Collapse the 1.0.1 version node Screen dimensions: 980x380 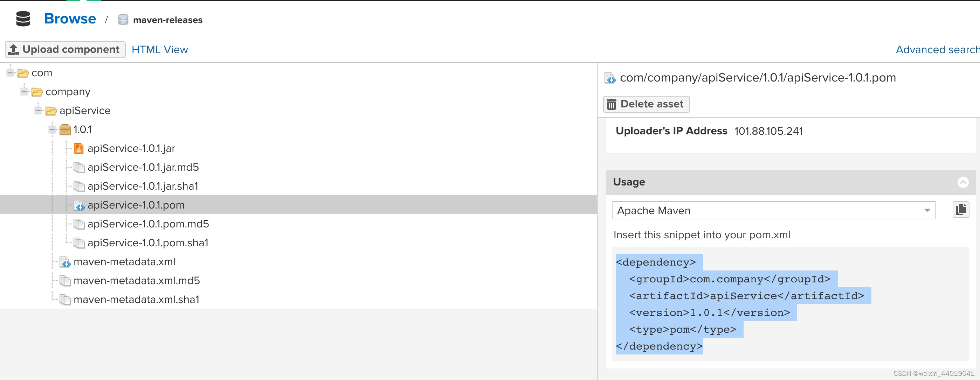[53, 130]
